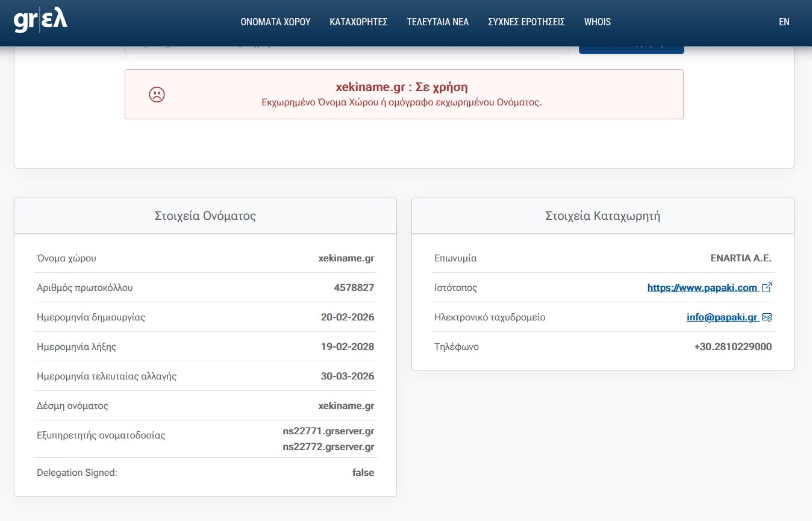Click the info@papaki.gr email link
This screenshot has width=812, height=521.
point(722,317)
